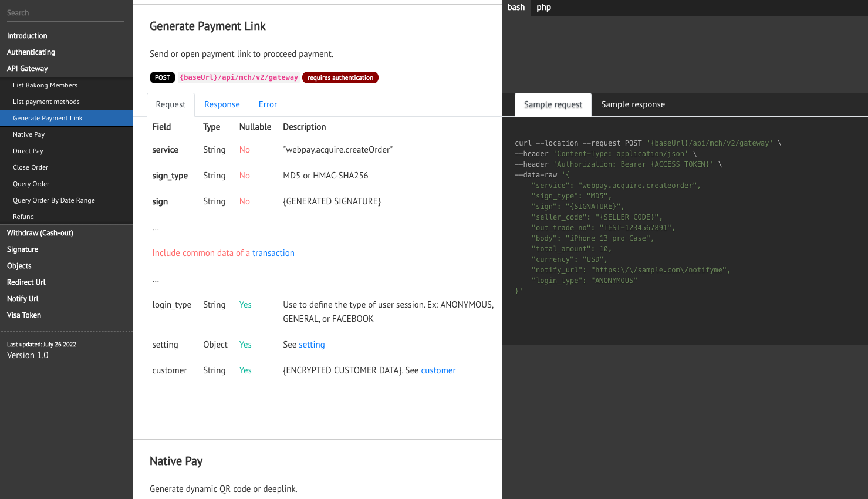868x499 pixels.
Task: Switch to the Response tab
Action: tap(222, 104)
